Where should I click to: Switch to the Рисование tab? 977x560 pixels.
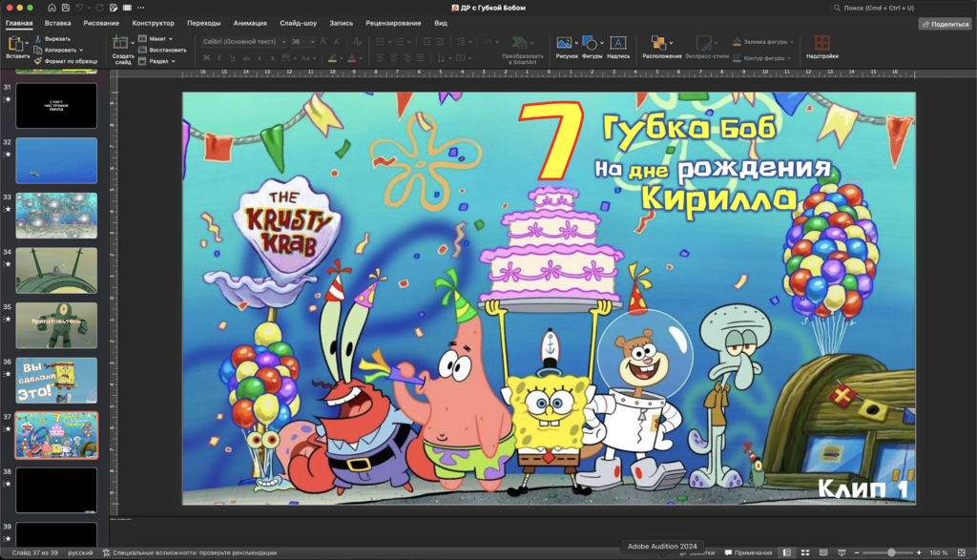pos(101,23)
